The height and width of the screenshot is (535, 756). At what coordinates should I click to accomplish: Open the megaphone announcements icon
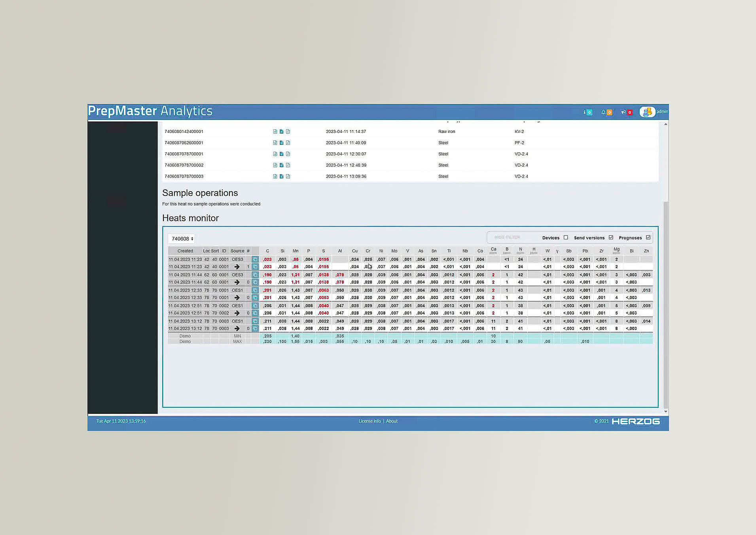tap(626, 112)
